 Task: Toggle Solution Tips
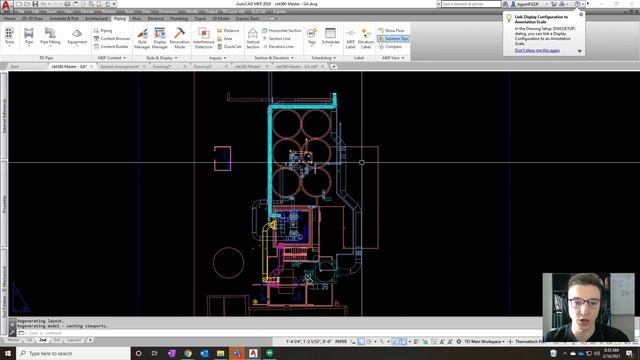(393, 38)
